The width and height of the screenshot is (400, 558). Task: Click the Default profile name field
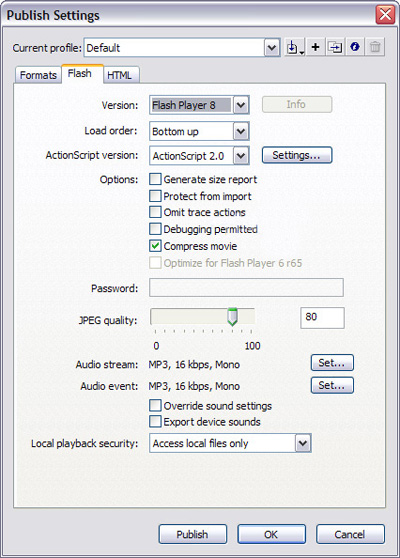pyautogui.click(x=174, y=47)
